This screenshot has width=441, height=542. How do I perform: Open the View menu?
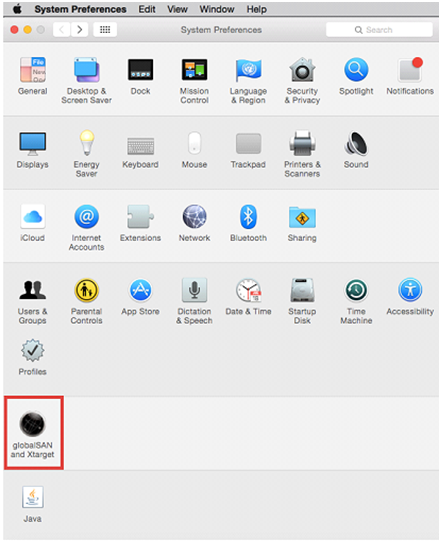(x=177, y=9)
